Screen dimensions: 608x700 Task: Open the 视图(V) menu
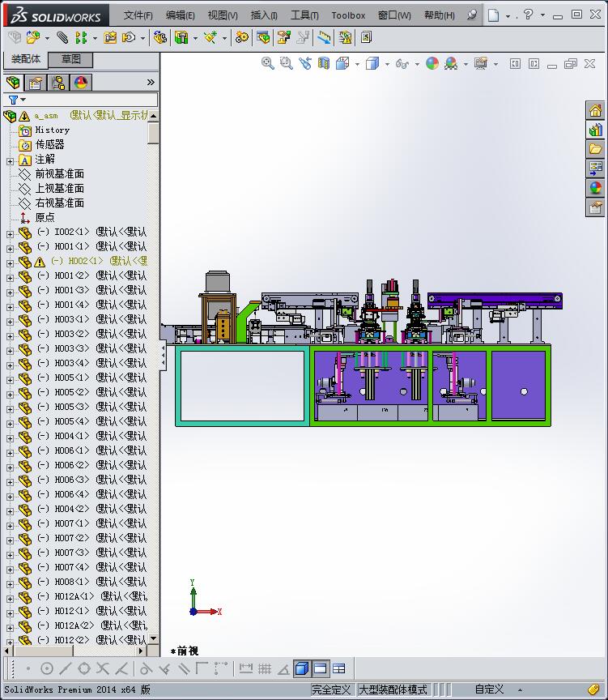coord(223,15)
